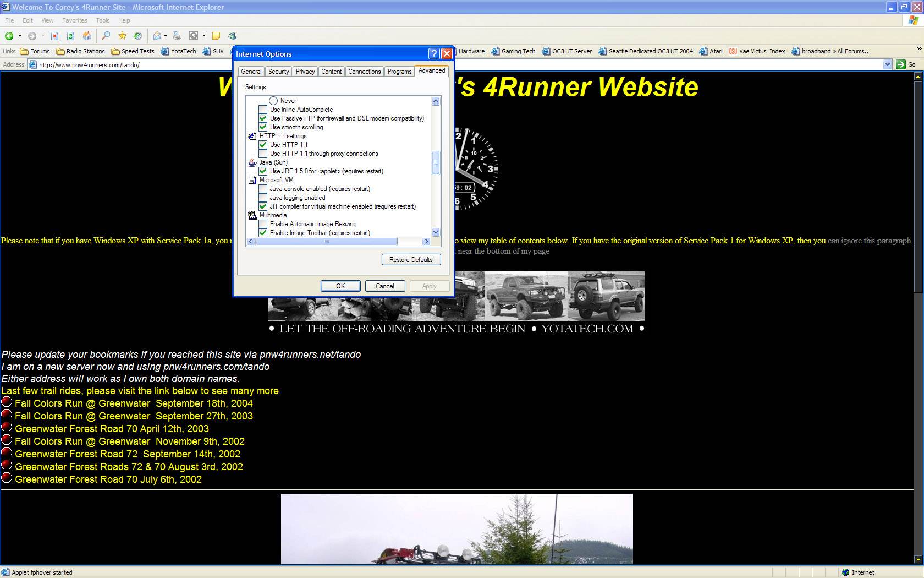This screenshot has width=924, height=578.
Task: Toggle Use smooth scrolling checkbox
Action: 263,127
